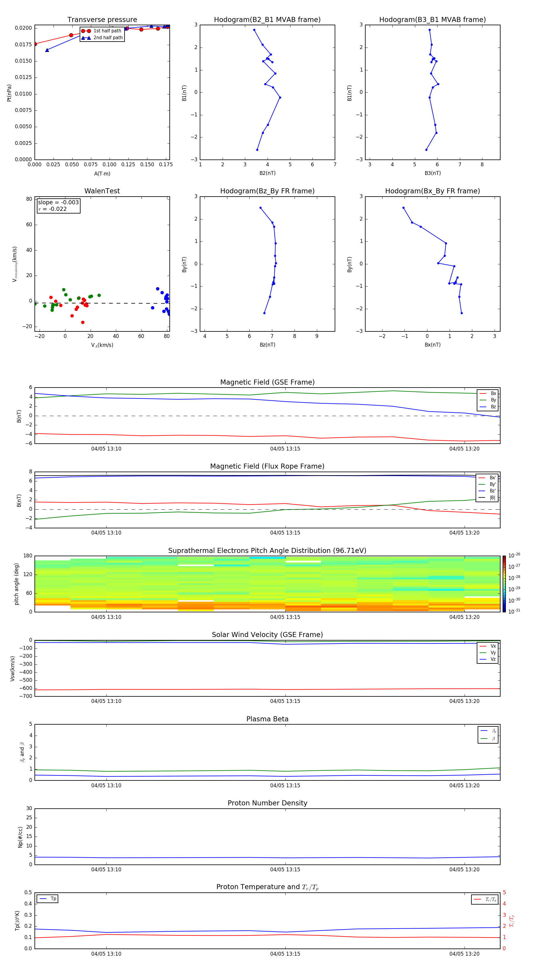Click '04/05 13:20' under the Proton Temperature plot
The height and width of the screenshot is (980, 535).
coord(464,954)
